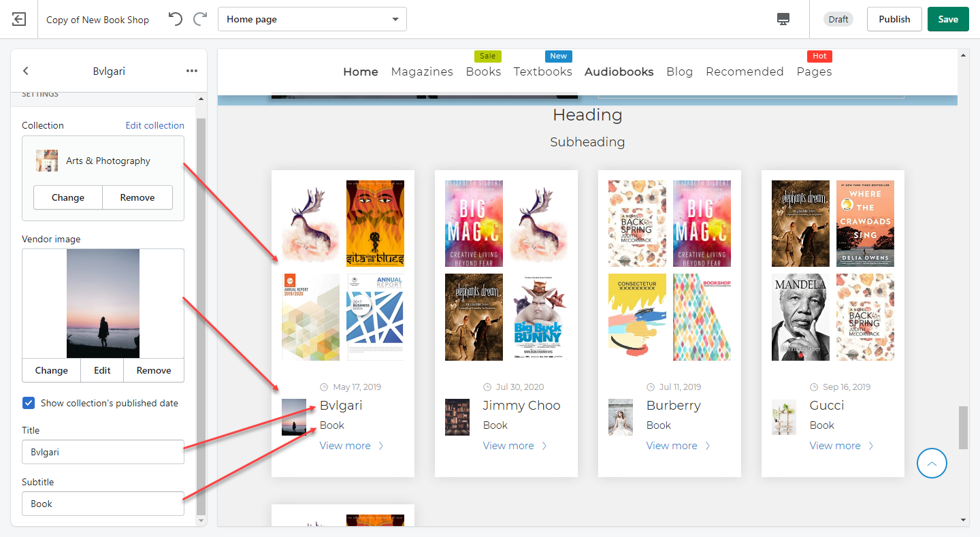
Task: Open the Home menu item
Action: [x=361, y=71]
